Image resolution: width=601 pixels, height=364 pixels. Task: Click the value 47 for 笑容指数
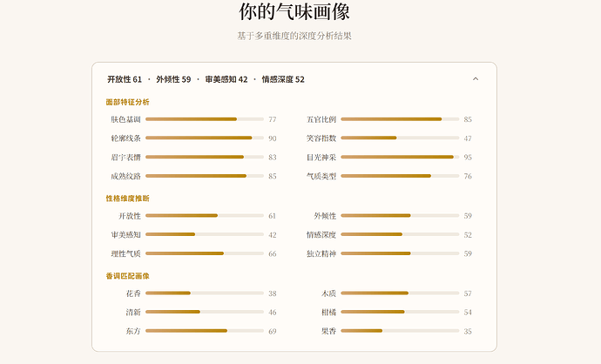(468, 138)
